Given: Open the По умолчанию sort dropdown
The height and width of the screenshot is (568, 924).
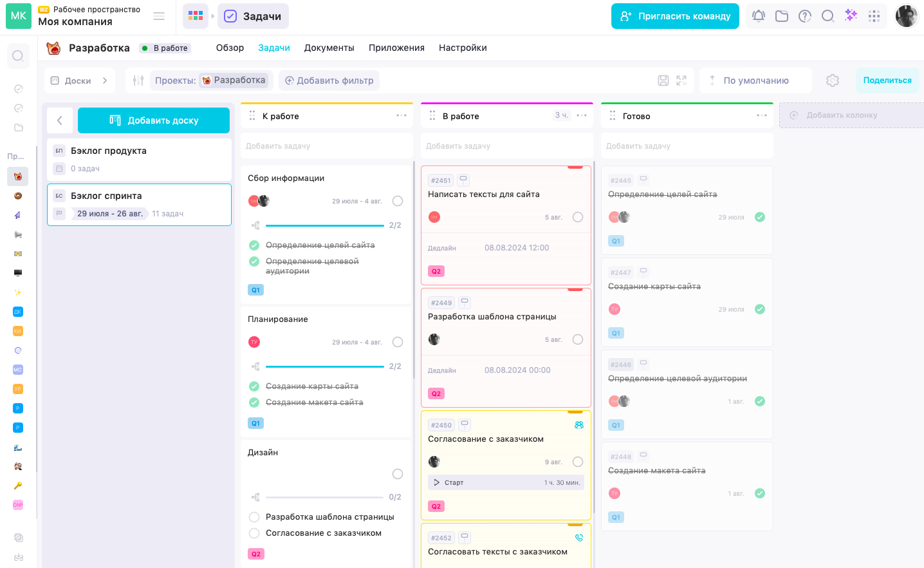Looking at the screenshot, I should 756,80.
